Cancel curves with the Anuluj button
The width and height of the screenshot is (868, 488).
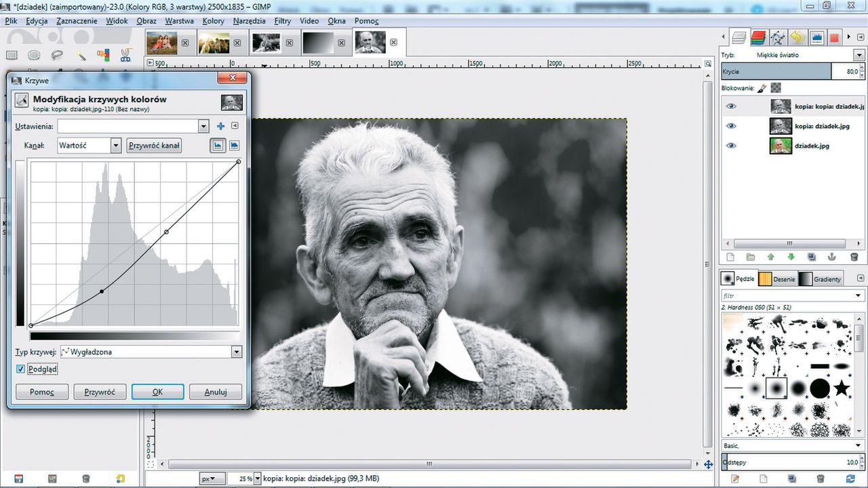215,392
